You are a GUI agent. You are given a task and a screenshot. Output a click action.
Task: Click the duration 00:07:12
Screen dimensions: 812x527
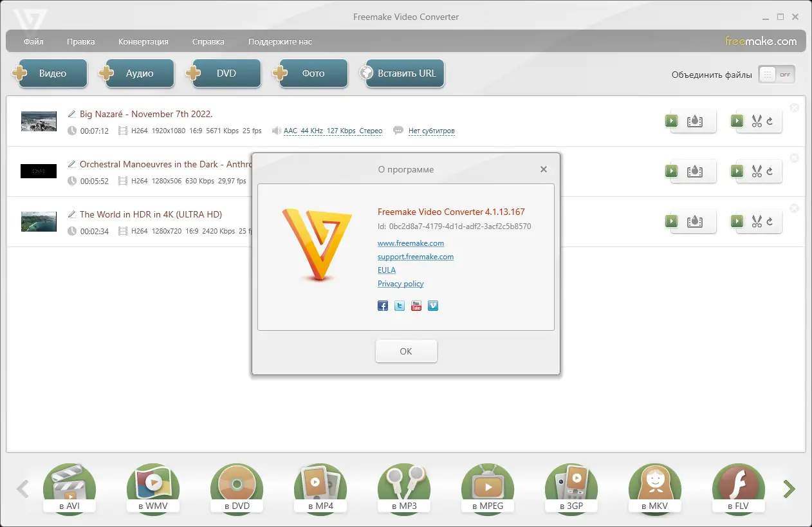tap(95, 131)
